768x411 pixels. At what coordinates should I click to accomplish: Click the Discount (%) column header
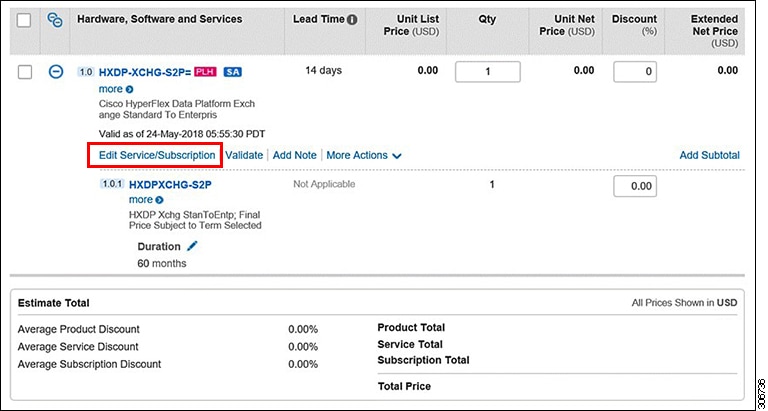634,25
